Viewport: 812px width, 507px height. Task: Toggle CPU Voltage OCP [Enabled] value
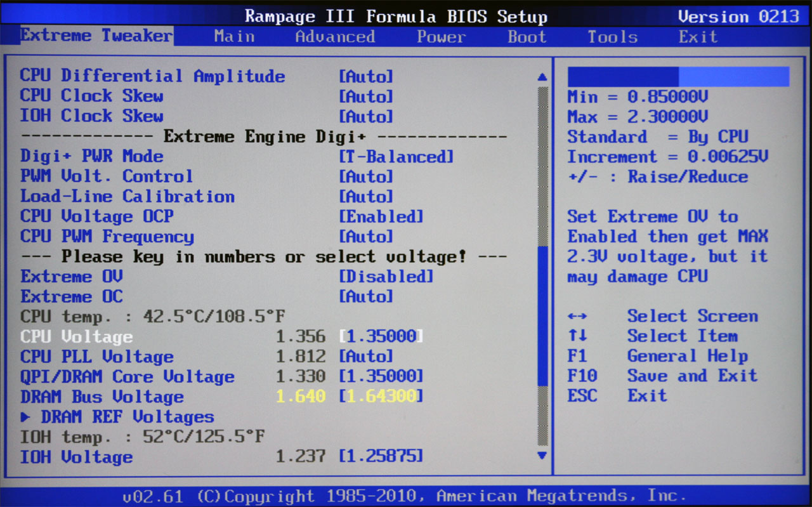(x=381, y=216)
